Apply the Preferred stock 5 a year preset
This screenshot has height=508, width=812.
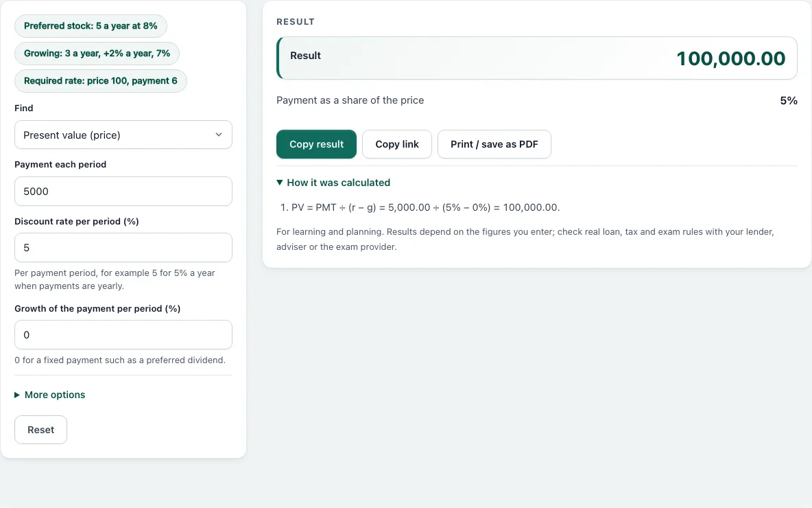91,26
